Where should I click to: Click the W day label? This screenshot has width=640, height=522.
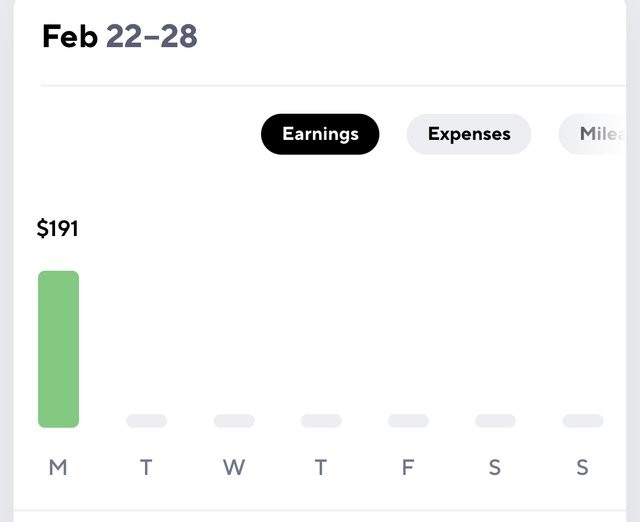pos(234,467)
